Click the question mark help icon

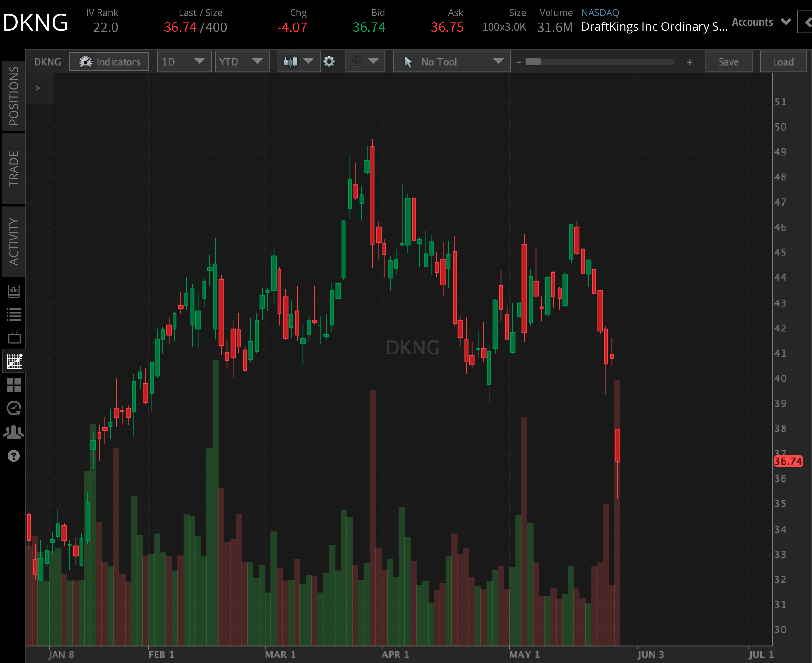tap(14, 455)
